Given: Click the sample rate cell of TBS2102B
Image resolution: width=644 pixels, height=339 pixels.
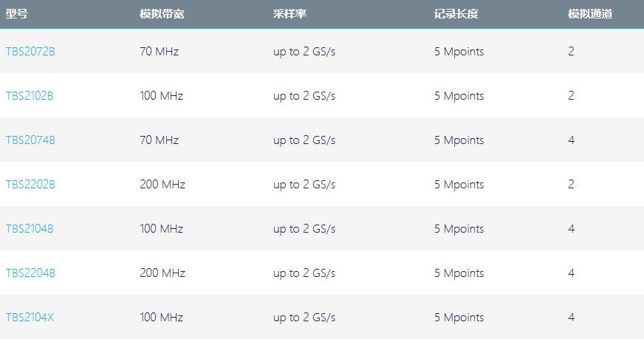Looking at the screenshot, I should (x=304, y=96).
